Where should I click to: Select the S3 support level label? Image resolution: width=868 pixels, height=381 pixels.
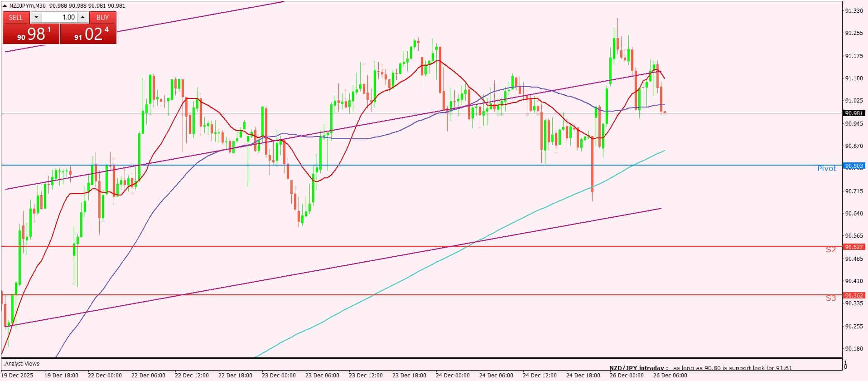830,298
